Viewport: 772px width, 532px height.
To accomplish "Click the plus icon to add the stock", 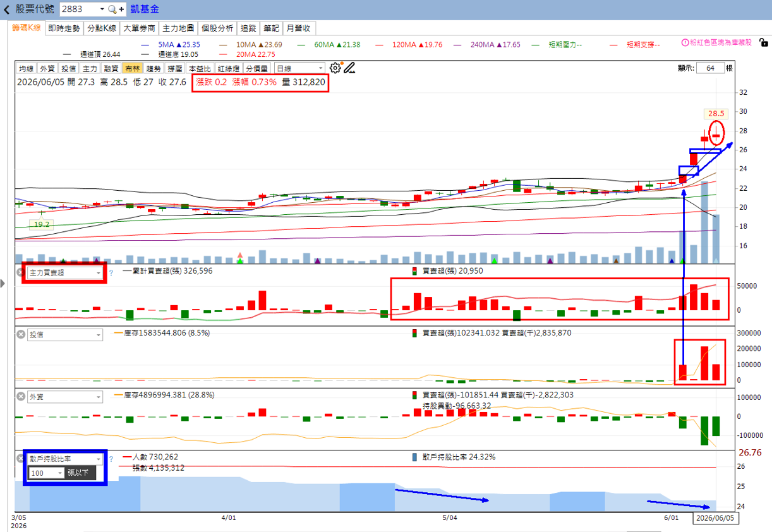I will 121,9.
